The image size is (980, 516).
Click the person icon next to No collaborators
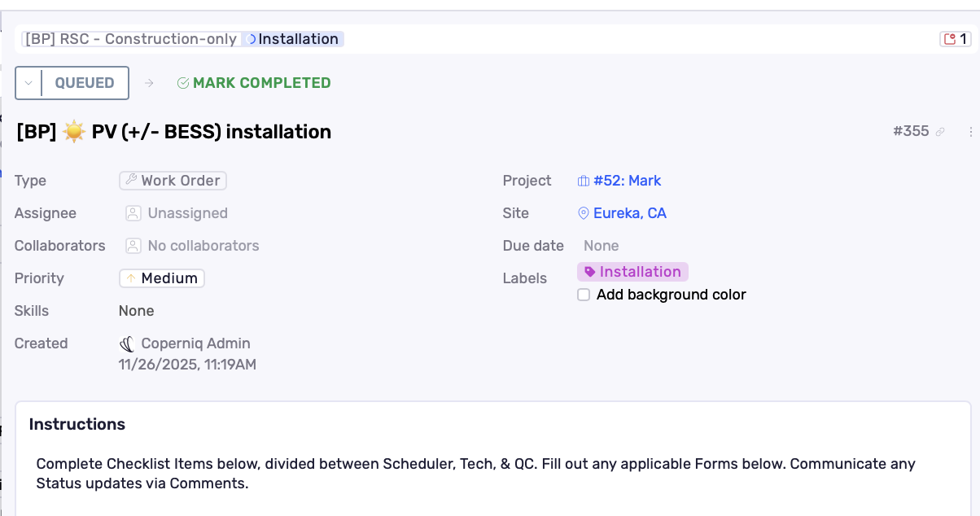pyautogui.click(x=133, y=246)
